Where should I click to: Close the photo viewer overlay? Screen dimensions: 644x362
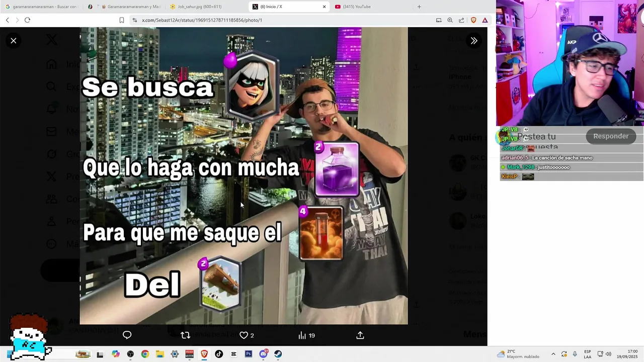pos(14,41)
